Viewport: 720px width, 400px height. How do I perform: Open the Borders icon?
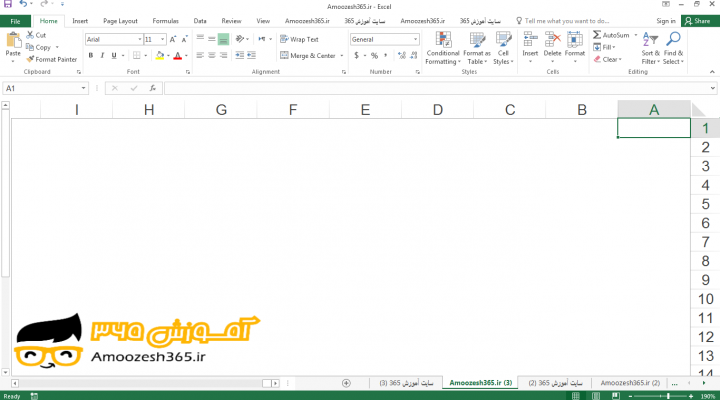coord(136,56)
